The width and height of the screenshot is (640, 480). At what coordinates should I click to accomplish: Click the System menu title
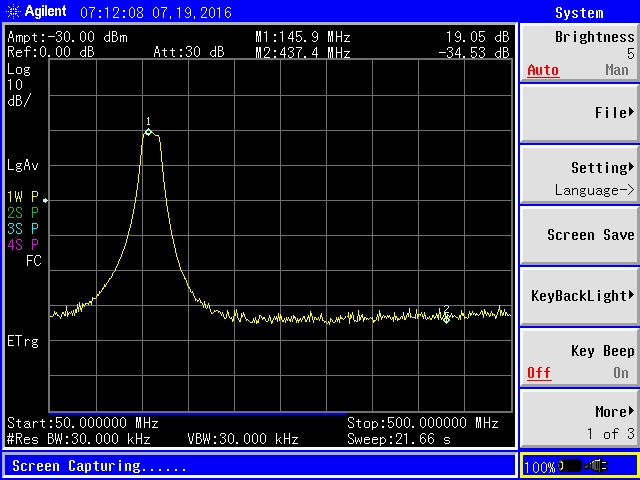point(579,12)
